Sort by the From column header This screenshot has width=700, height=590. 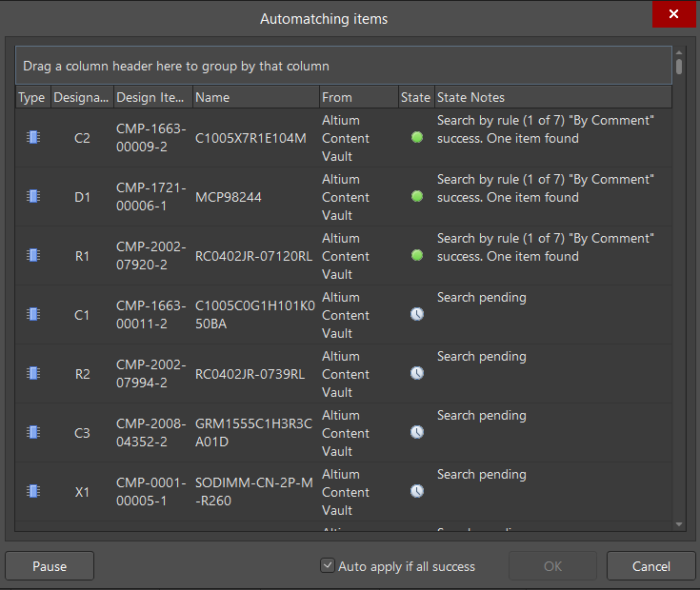359,97
